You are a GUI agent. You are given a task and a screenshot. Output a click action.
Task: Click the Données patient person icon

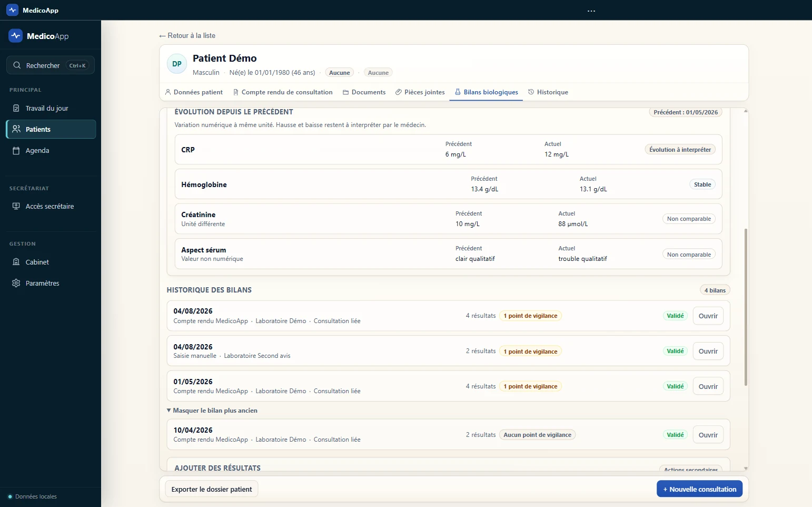click(x=168, y=92)
